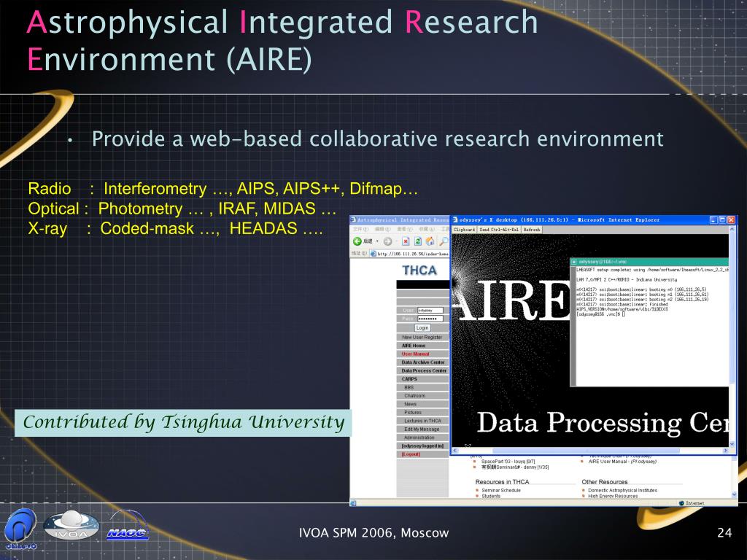Click the China-VO logo in the slide footer
The image size is (747, 560).
tap(20, 529)
